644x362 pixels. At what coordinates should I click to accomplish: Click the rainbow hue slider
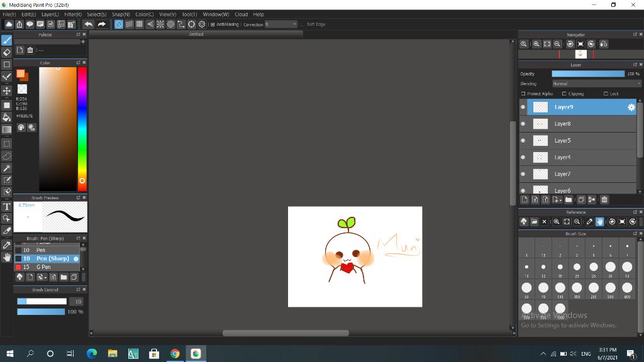point(82,129)
